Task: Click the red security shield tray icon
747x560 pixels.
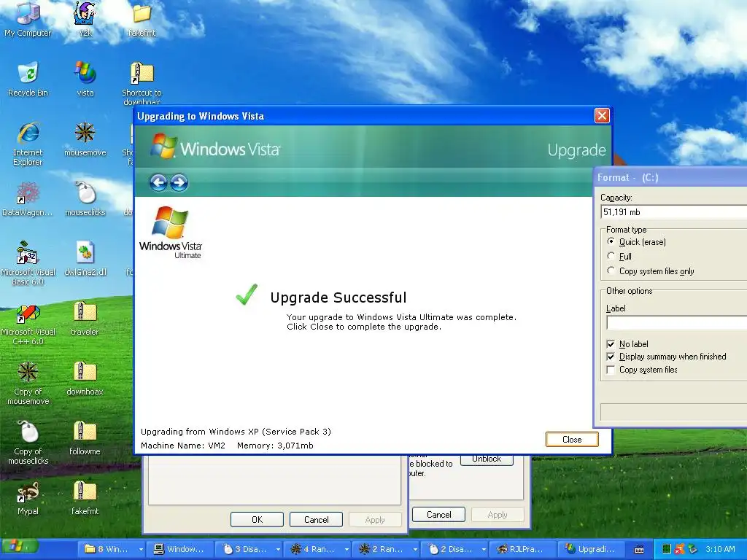Action: (680, 549)
